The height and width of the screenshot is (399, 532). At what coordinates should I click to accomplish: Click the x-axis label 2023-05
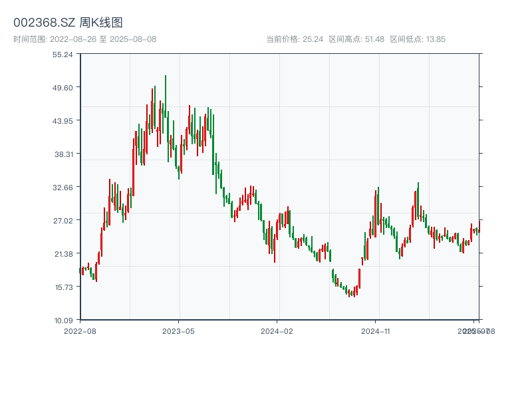(178, 331)
